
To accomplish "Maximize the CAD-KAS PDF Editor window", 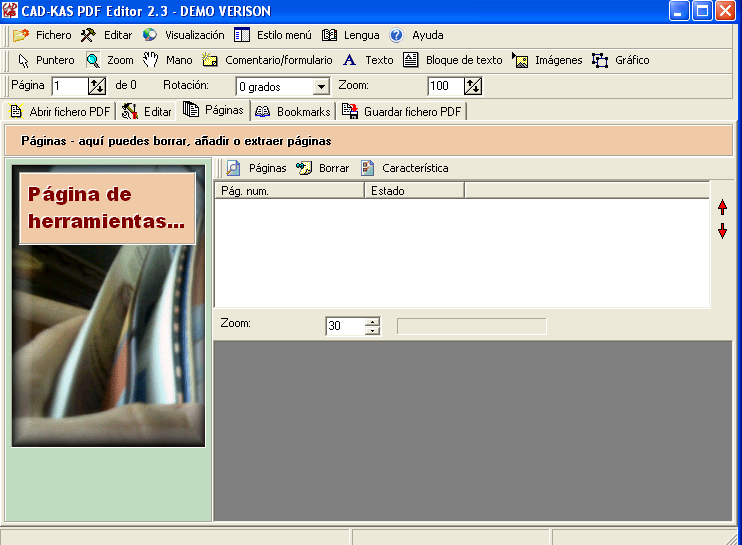I will [x=702, y=11].
